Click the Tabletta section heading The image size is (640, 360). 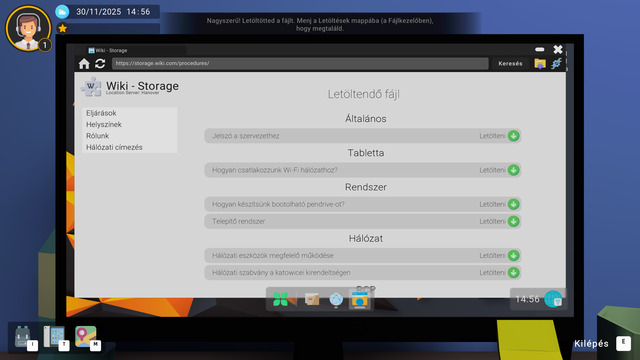click(366, 153)
